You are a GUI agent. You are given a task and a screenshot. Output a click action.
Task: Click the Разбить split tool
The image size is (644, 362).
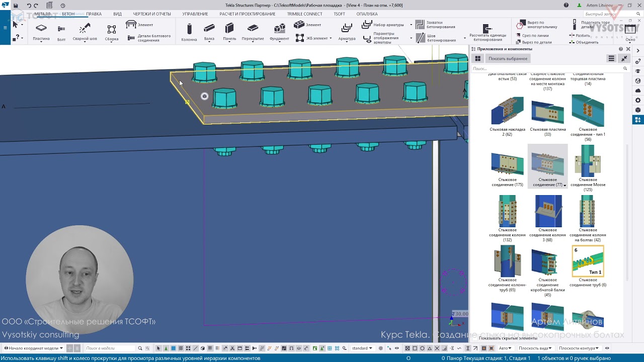click(x=580, y=36)
